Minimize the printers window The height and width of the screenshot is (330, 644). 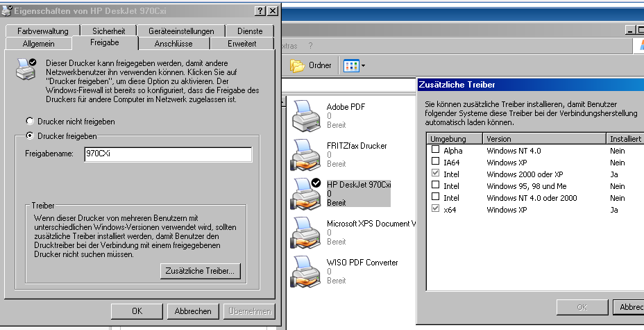(630, 30)
